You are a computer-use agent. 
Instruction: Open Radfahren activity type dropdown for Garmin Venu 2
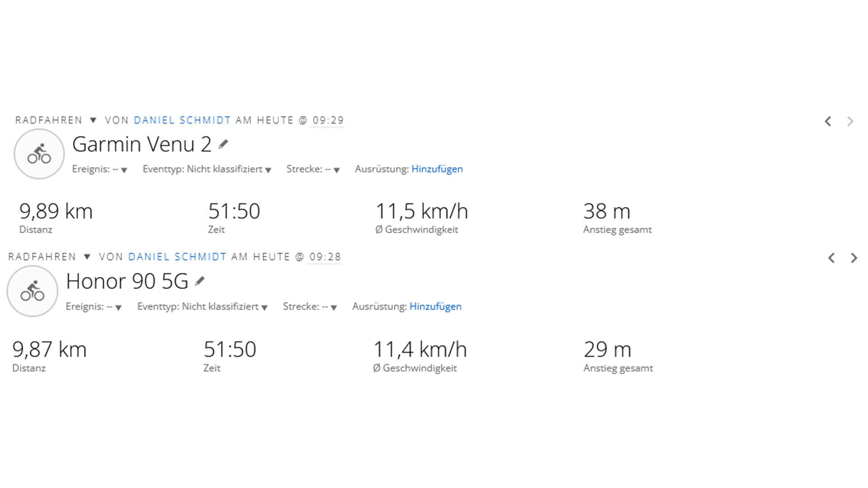pyautogui.click(x=93, y=120)
